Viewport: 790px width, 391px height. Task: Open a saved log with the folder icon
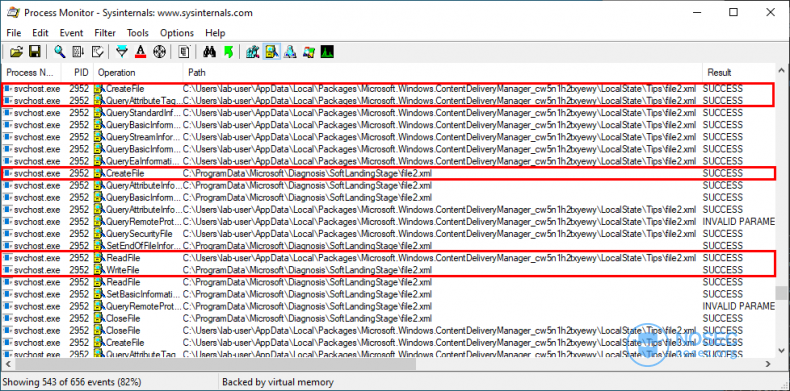17,51
